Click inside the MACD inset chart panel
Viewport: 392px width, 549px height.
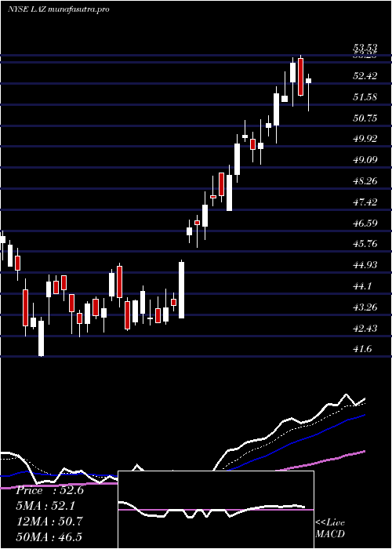[x=216, y=510]
